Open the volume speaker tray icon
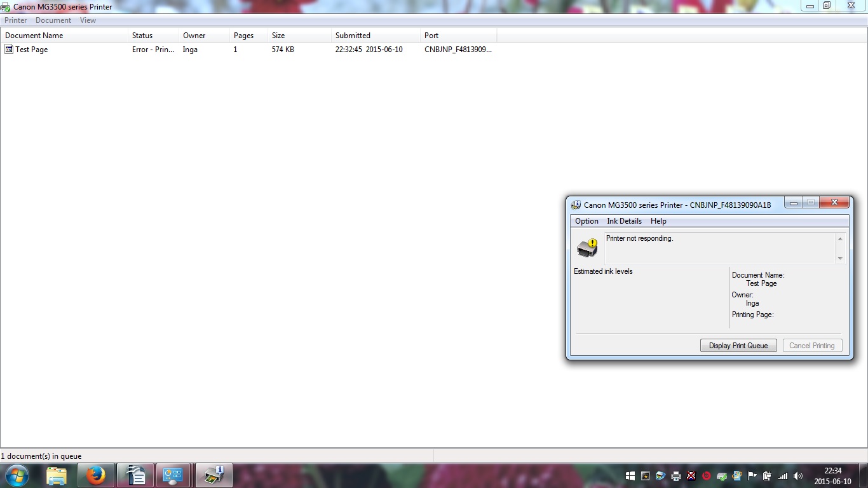The height and width of the screenshot is (488, 868). pyautogui.click(x=798, y=476)
